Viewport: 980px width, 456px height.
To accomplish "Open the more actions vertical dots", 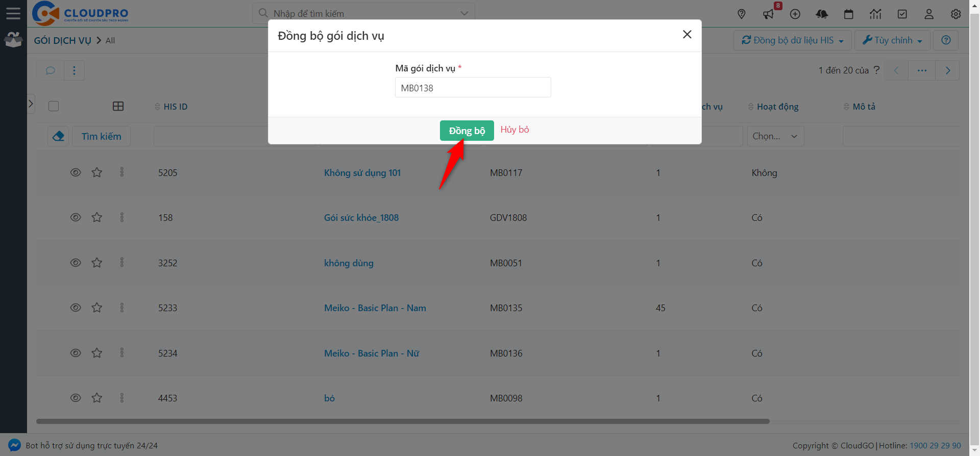I will (74, 70).
